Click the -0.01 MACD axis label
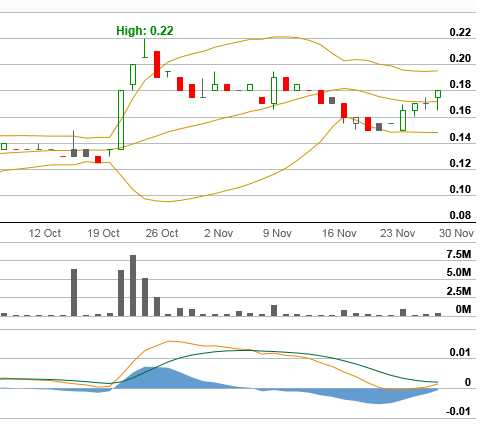The height and width of the screenshot is (424, 496). pyautogui.click(x=458, y=411)
